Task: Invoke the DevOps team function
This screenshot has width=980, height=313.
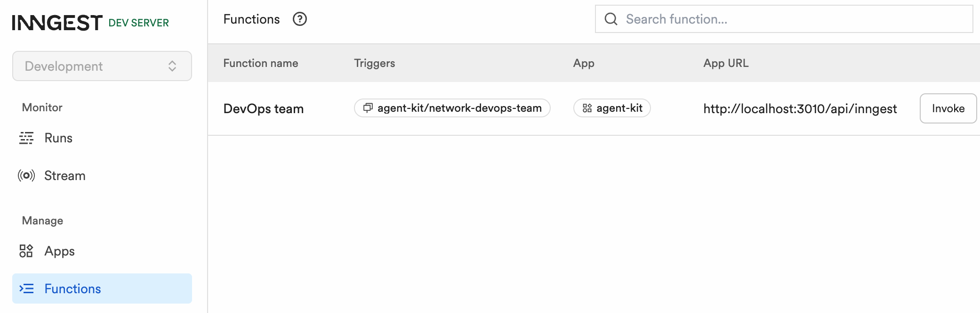Action: click(x=948, y=108)
